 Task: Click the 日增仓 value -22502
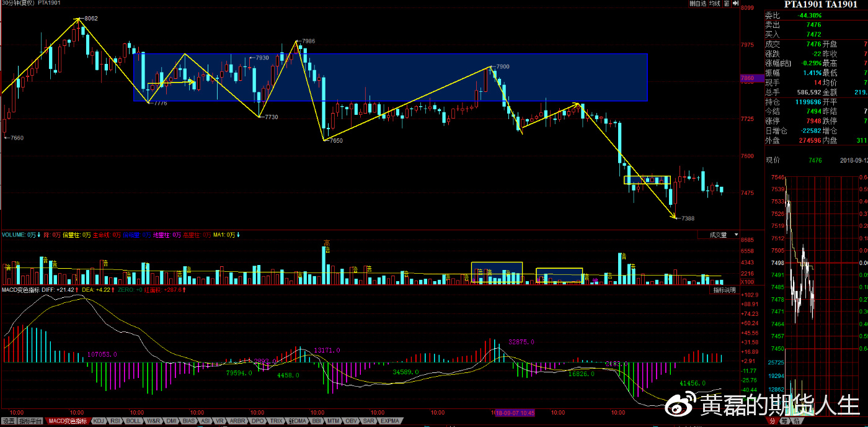810,130
